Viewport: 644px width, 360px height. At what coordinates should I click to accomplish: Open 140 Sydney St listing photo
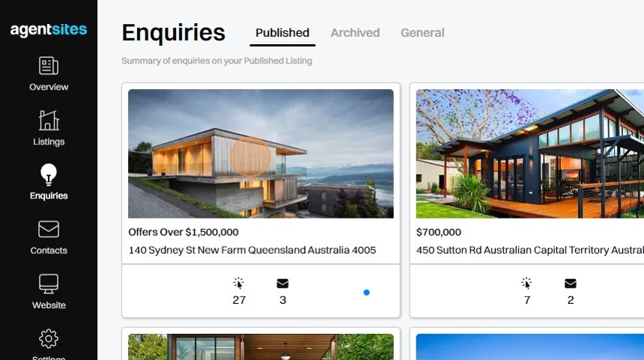coord(261,153)
